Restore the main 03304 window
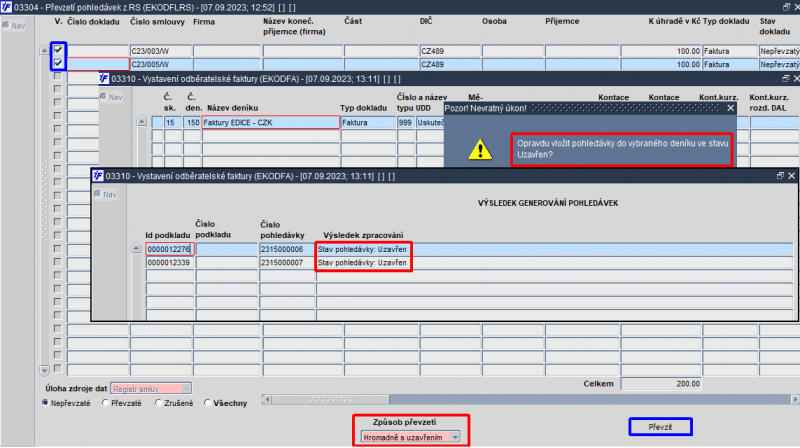The image size is (800, 448). tap(786, 7)
